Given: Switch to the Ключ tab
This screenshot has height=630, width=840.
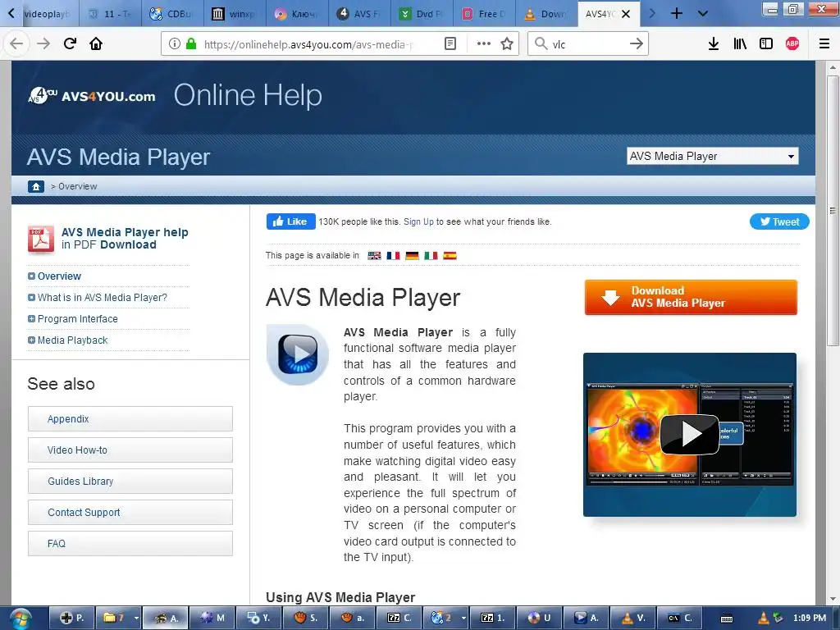Looking at the screenshot, I should point(297,14).
